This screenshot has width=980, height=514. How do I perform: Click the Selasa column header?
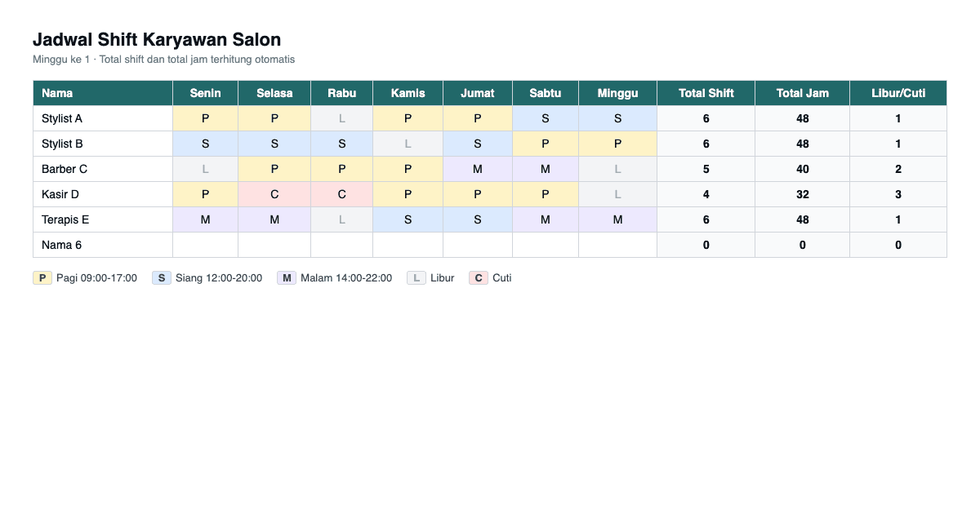click(x=274, y=93)
